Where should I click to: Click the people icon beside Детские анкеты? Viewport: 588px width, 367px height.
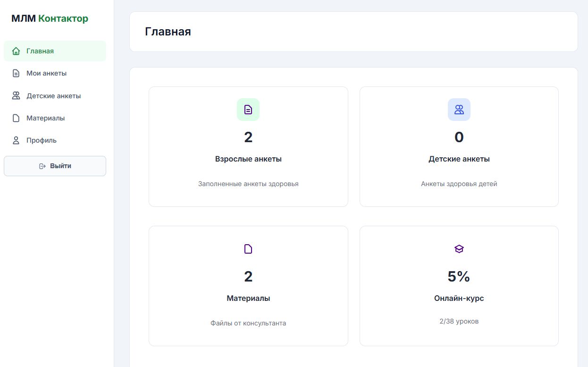(x=16, y=96)
